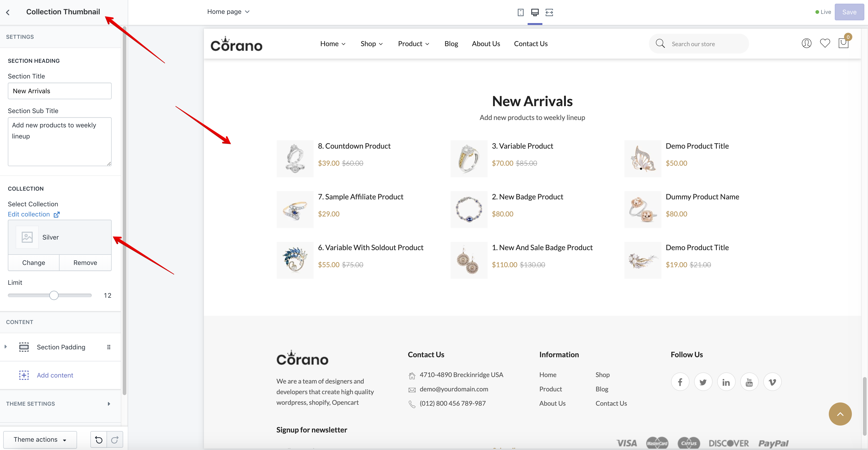This screenshot has width=868, height=450.
Task: Click the back arrow in Collection Thumbnail header
Action: (8, 12)
